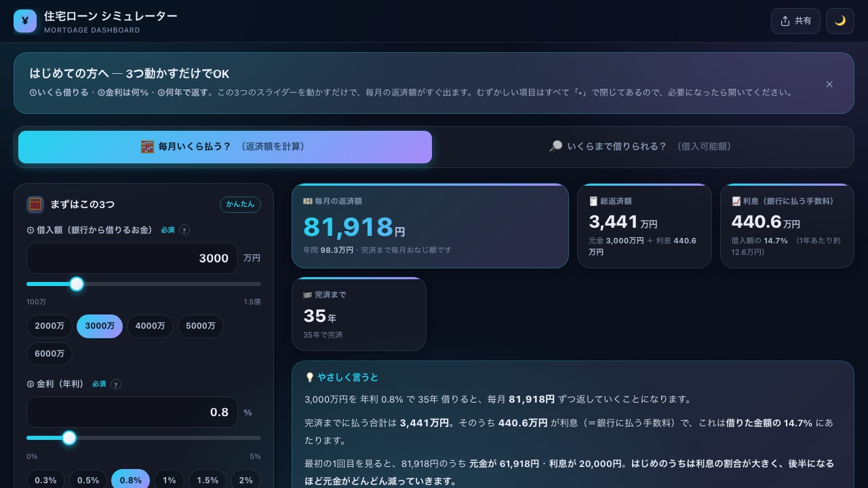Image resolution: width=868 pixels, height=488 pixels.
Task: Switch to the いくらまで借りられる？ tab
Action: click(x=640, y=147)
